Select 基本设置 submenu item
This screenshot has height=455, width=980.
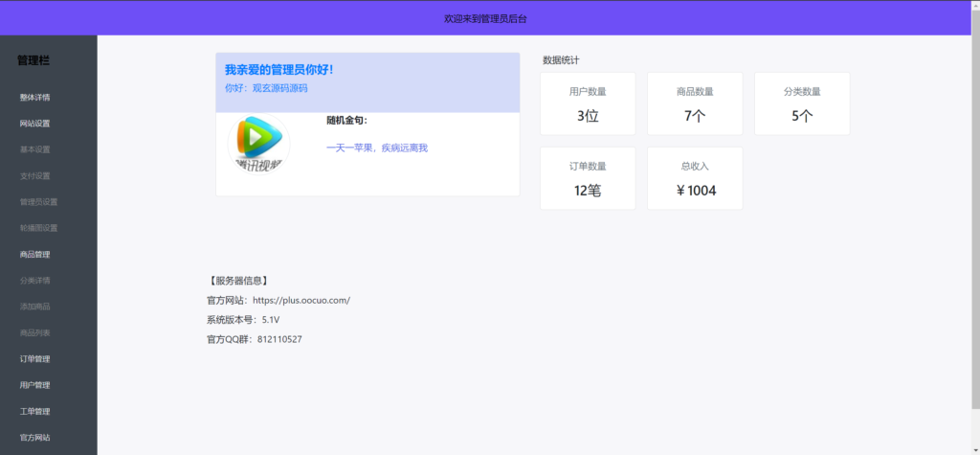(x=35, y=149)
